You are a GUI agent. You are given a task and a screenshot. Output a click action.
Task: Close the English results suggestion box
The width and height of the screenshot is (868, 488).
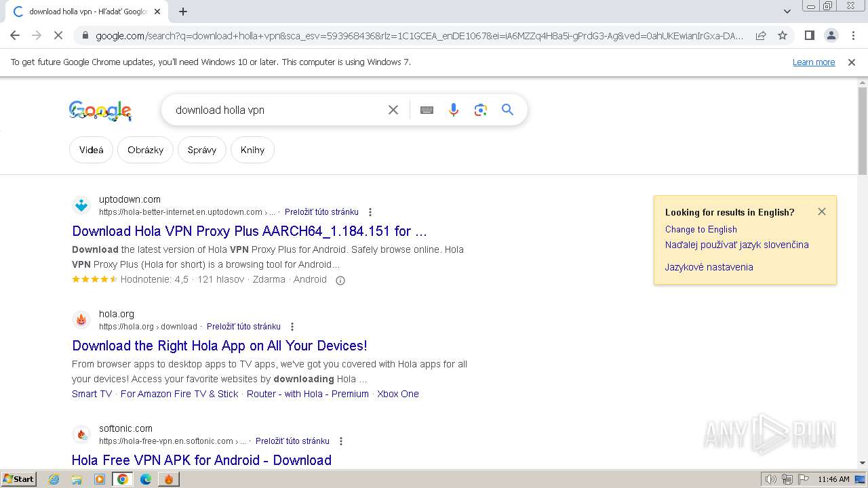click(822, 211)
